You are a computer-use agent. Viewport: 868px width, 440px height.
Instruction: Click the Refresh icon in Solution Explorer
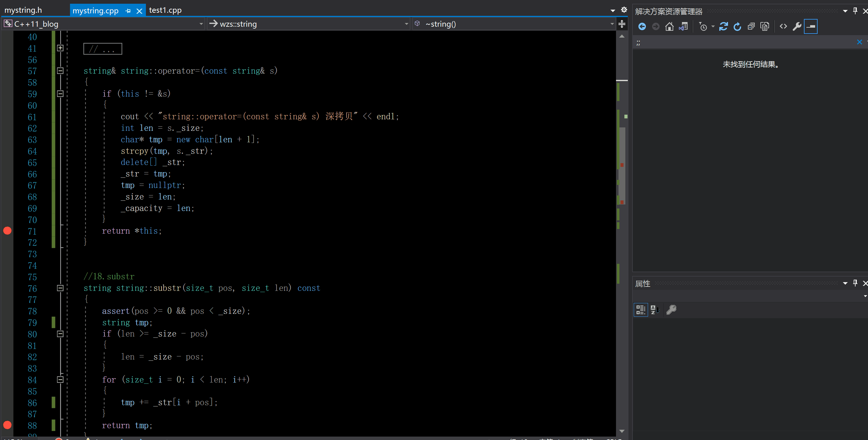737,27
